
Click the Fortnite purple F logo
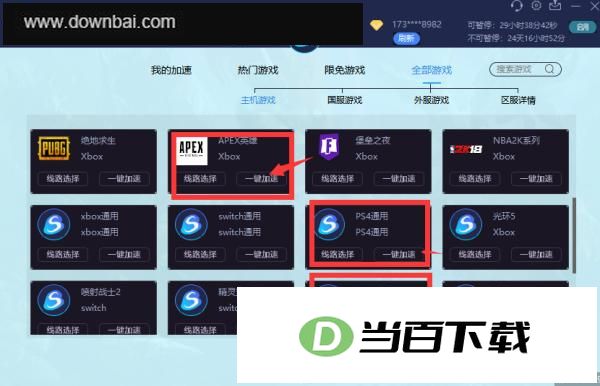[x=329, y=147]
